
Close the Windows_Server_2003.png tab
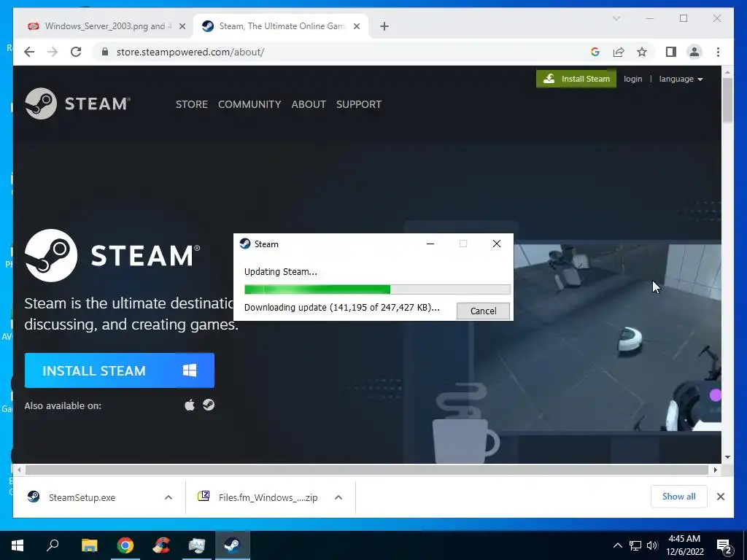pos(182,26)
